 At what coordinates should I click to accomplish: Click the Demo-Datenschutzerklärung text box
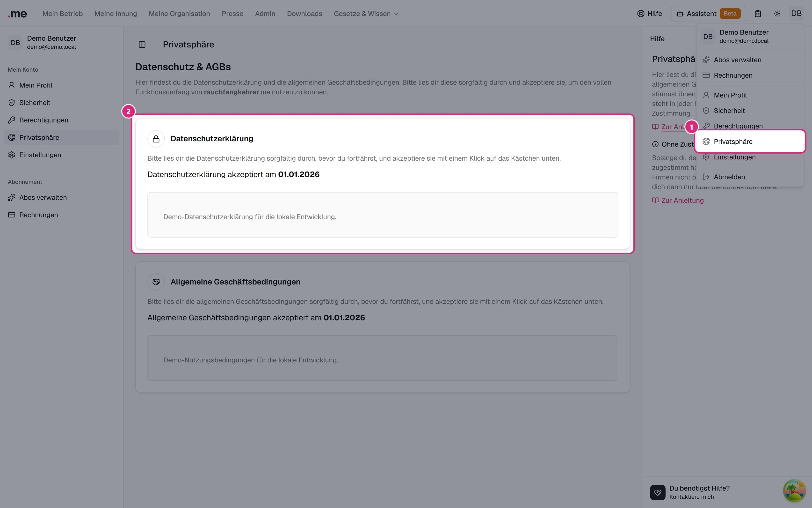[383, 215]
